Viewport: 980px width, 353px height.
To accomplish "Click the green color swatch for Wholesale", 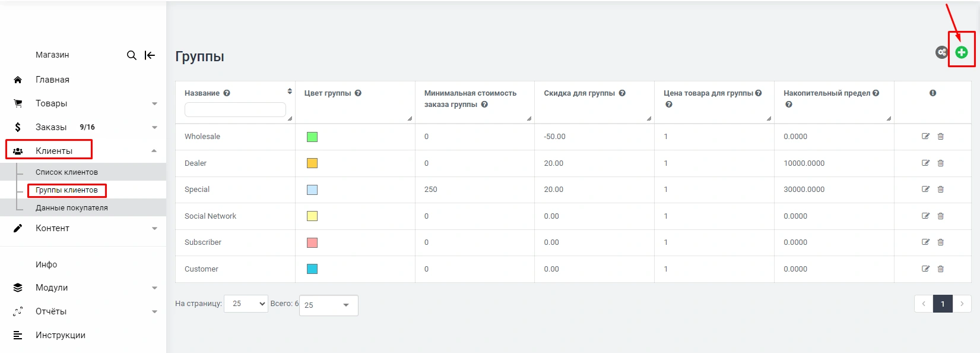I will tap(312, 137).
